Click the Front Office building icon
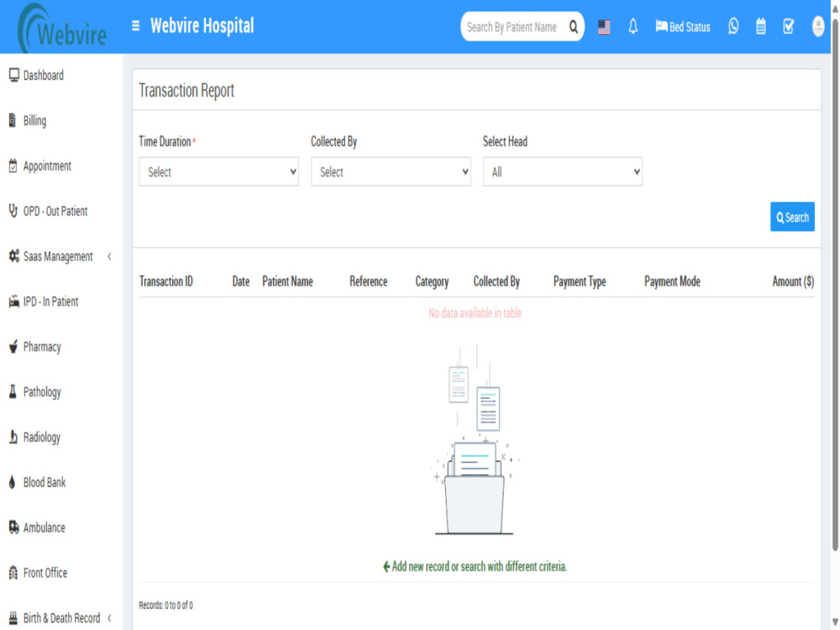The width and height of the screenshot is (840, 630). 13,573
